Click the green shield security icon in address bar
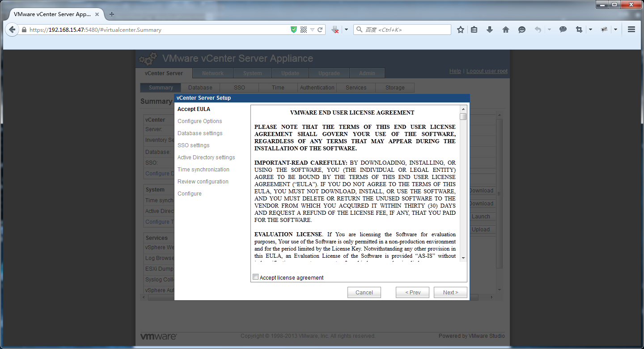This screenshot has width=644, height=349. point(294,30)
